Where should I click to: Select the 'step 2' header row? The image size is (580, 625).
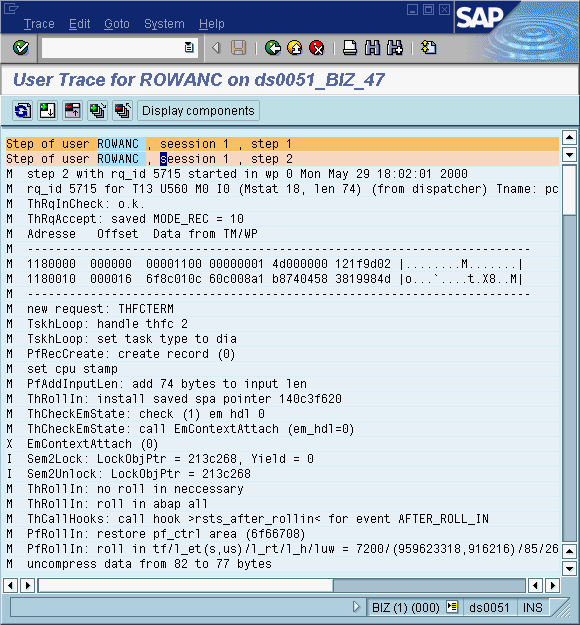pos(282,159)
